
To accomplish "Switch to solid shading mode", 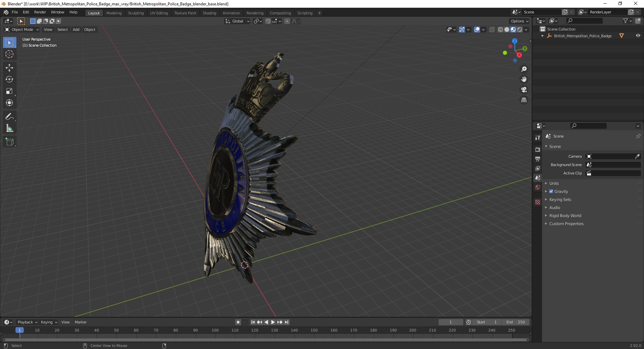I will (507, 30).
